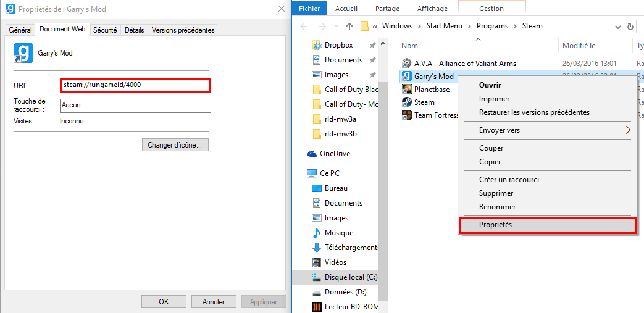Viewport: 644px width, 313px height.
Task: Sort by the Modifié le column header
Action: tap(579, 46)
